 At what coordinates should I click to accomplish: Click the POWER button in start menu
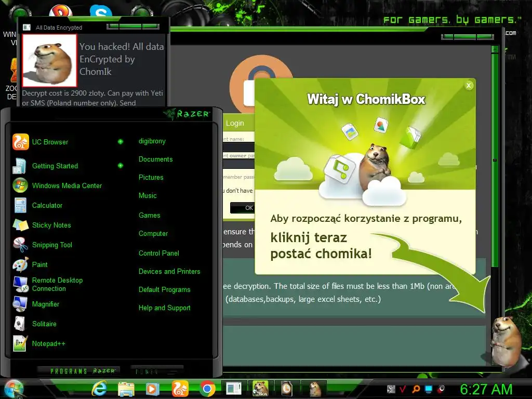[x=156, y=371]
